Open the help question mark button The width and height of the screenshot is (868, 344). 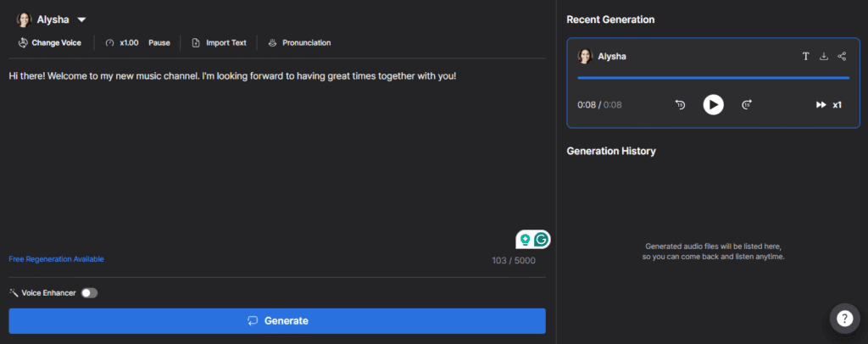point(845,318)
